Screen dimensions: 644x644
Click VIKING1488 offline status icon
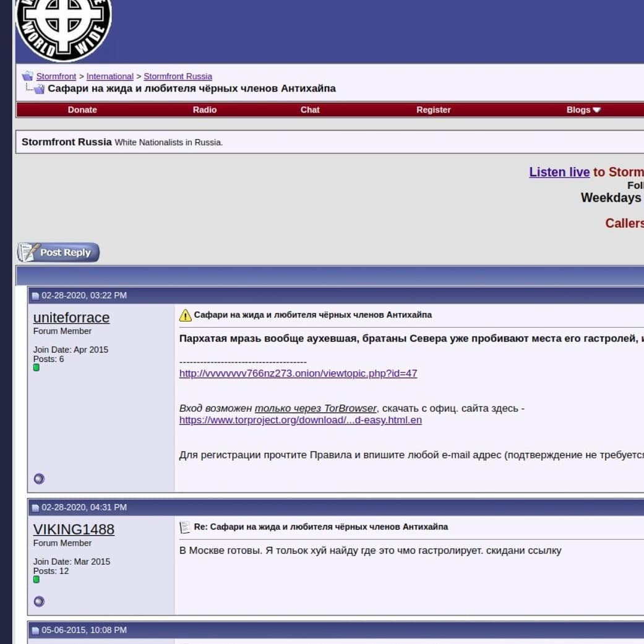point(39,601)
